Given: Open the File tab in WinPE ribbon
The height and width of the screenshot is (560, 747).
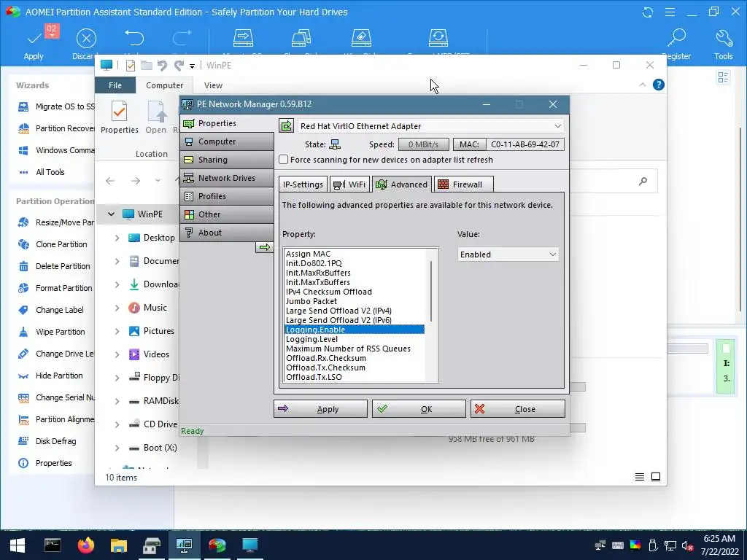Looking at the screenshot, I should (x=115, y=85).
